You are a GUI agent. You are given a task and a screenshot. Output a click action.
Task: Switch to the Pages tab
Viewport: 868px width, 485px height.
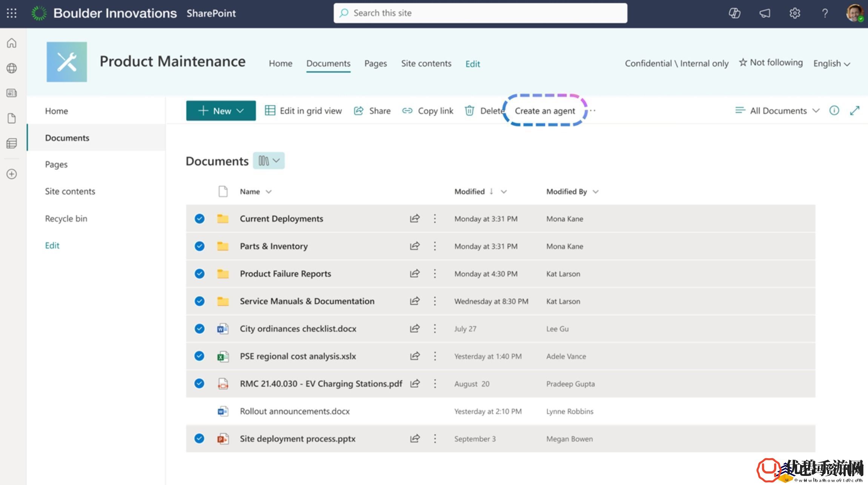tap(376, 64)
